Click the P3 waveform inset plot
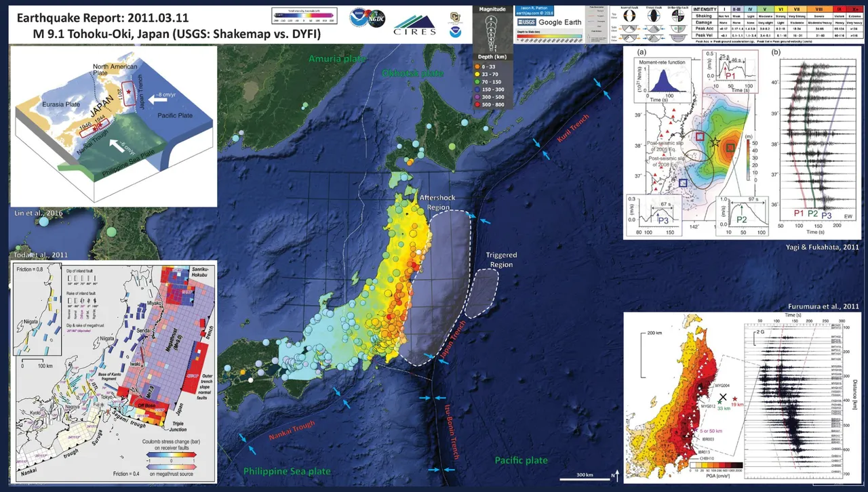The height and width of the screenshot is (492, 868). pyautogui.click(x=654, y=216)
